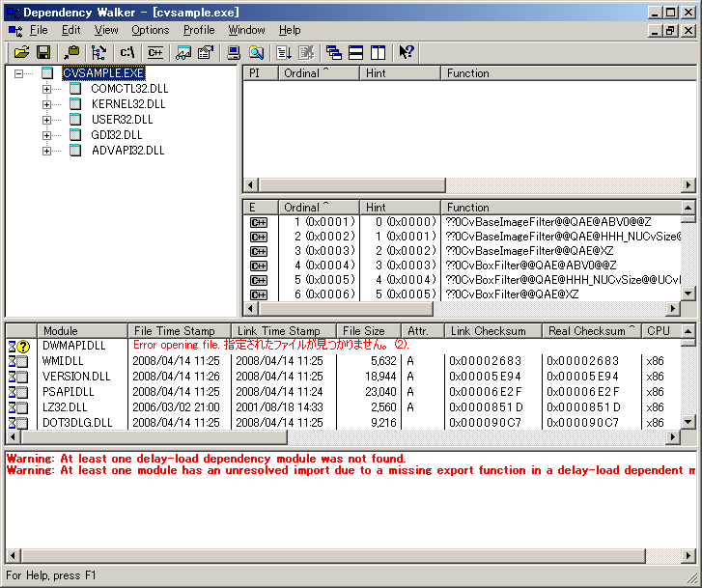Click the Copy toolbar icon
The image size is (702, 588).
click(71, 52)
